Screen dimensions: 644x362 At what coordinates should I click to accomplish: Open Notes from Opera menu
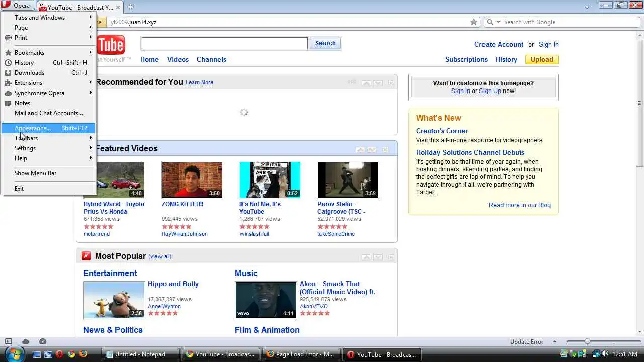pos(48,103)
